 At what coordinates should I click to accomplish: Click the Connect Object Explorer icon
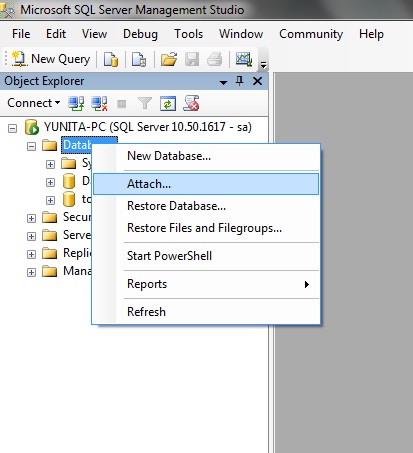click(76, 103)
